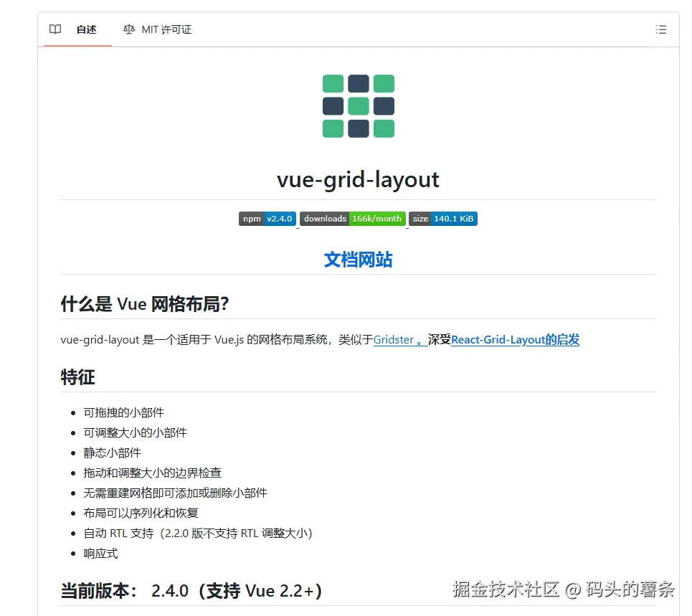Image resolution: width=692 pixels, height=616 pixels.
Task: Click the 特征 heading
Action: (x=77, y=377)
